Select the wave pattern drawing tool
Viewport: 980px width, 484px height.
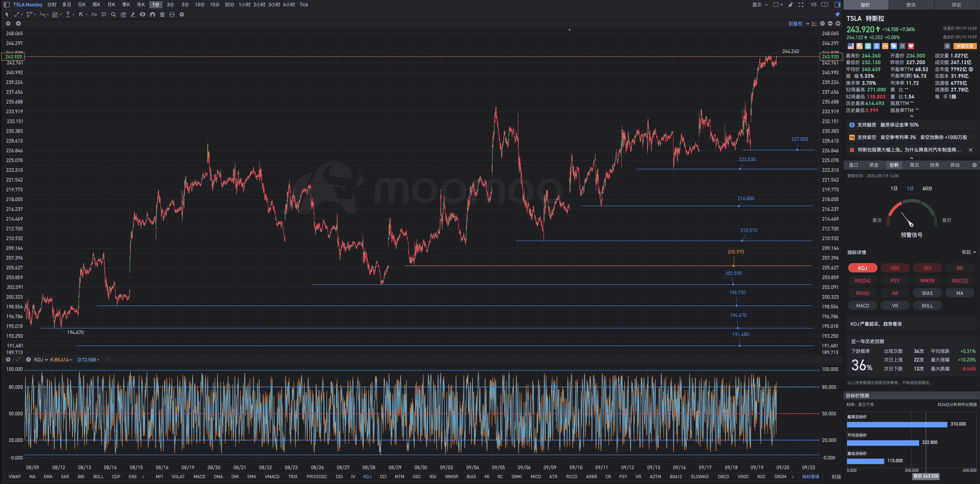[43, 14]
